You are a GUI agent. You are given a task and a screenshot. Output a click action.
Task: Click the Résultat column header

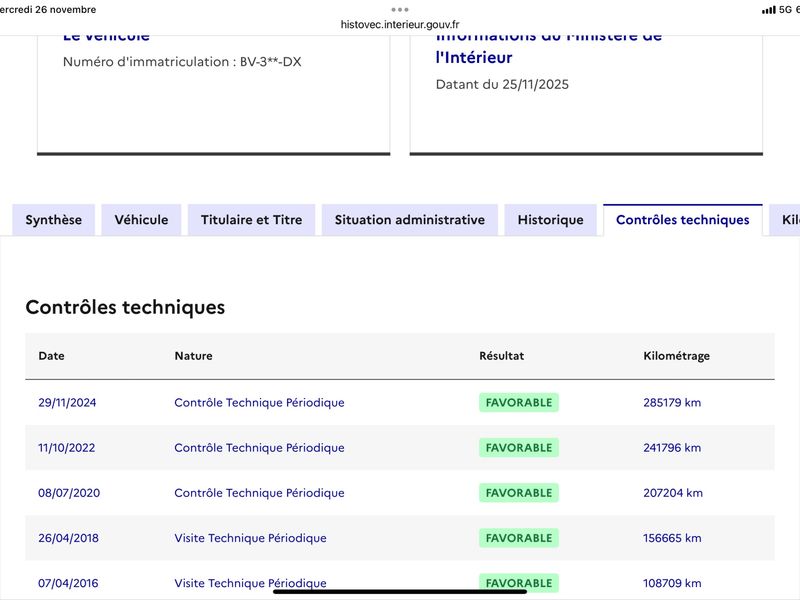coord(501,356)
